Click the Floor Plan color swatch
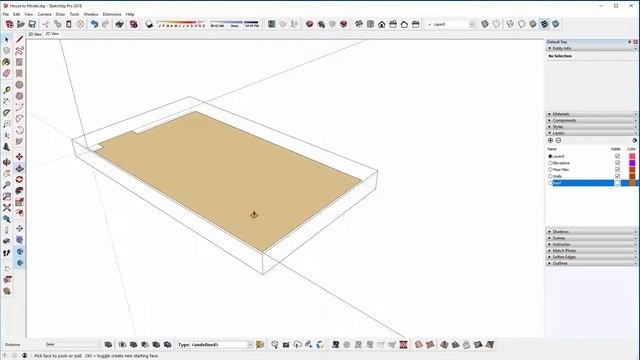 click(x=632, y=169)
